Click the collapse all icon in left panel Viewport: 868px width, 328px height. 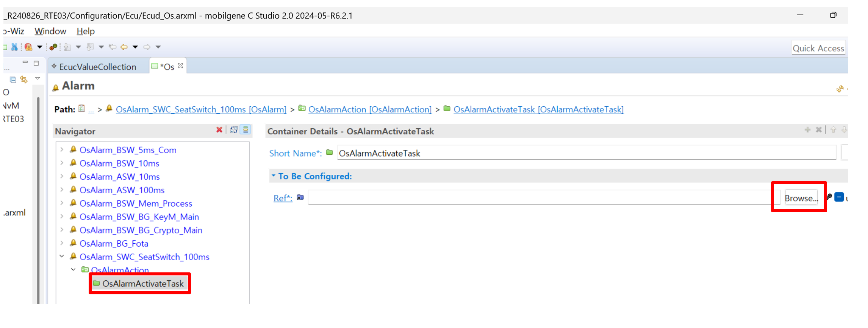(13, 79)
